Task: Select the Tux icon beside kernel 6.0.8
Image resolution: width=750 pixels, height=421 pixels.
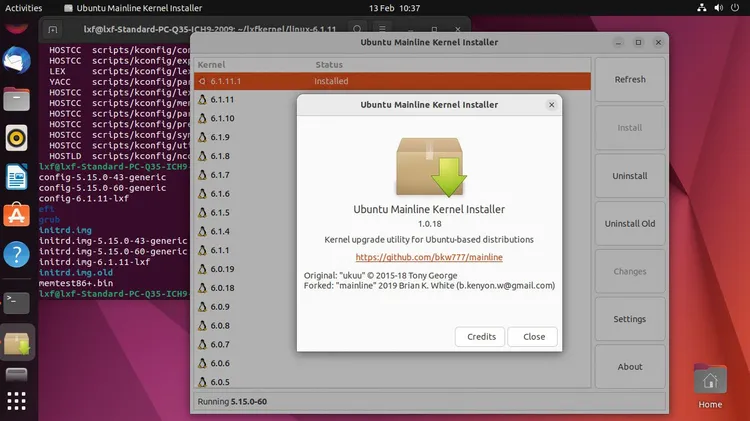Action: tap(202, 325)
